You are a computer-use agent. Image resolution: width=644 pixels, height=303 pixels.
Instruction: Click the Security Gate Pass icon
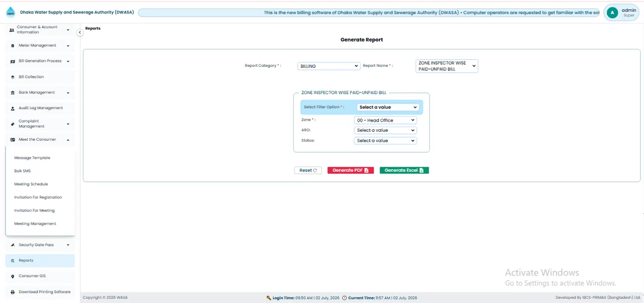point(13,245)
